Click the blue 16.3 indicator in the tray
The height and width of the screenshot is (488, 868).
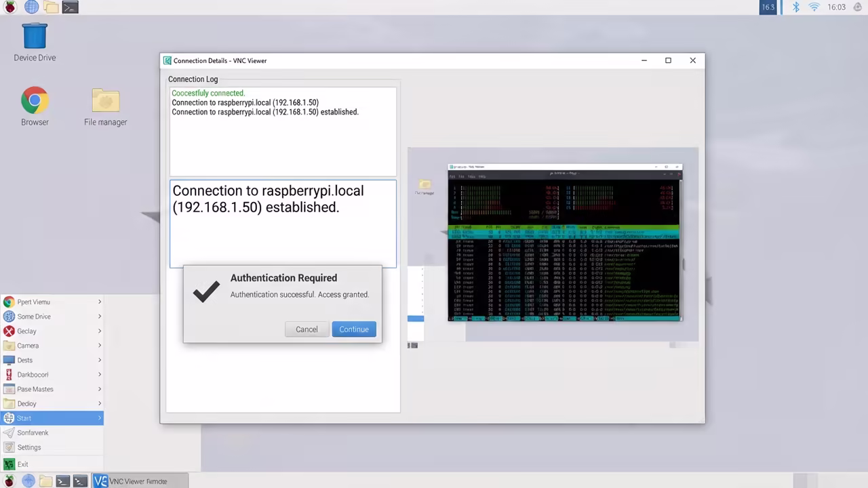tap(768, 7)
